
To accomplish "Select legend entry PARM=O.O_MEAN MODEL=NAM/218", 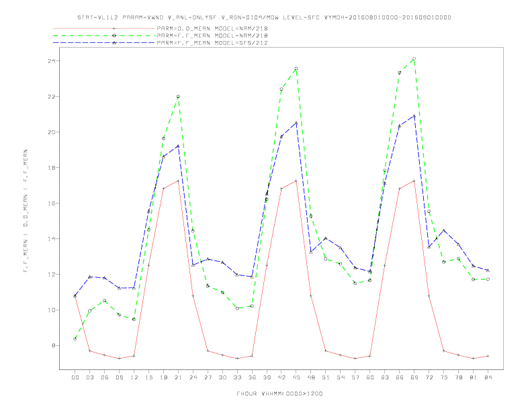I will click(x=212, y=28).
